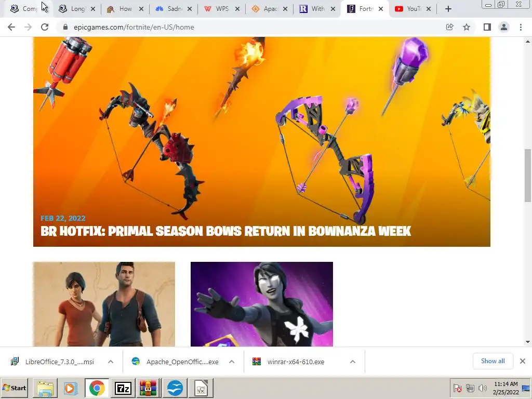The width and height of the screenshot is (532, 399).
Task: Reload the Fortnite page
Action: [x=45, y=27]
